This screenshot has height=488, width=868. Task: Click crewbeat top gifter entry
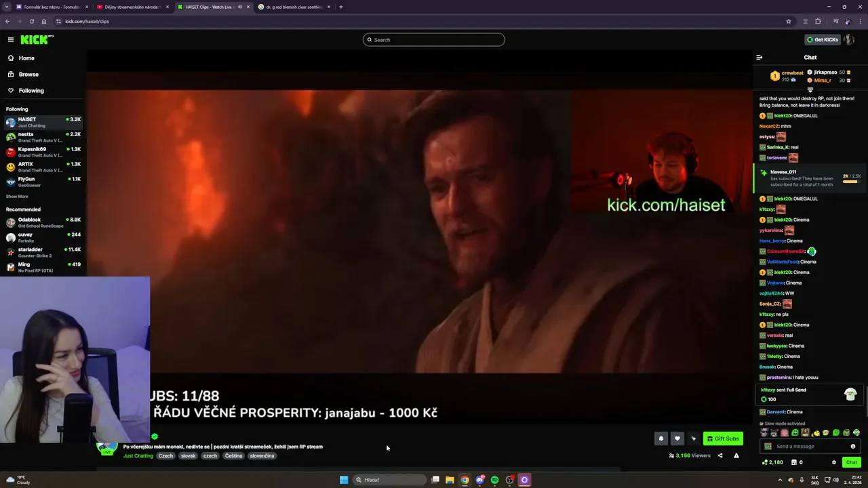point(787,76)
